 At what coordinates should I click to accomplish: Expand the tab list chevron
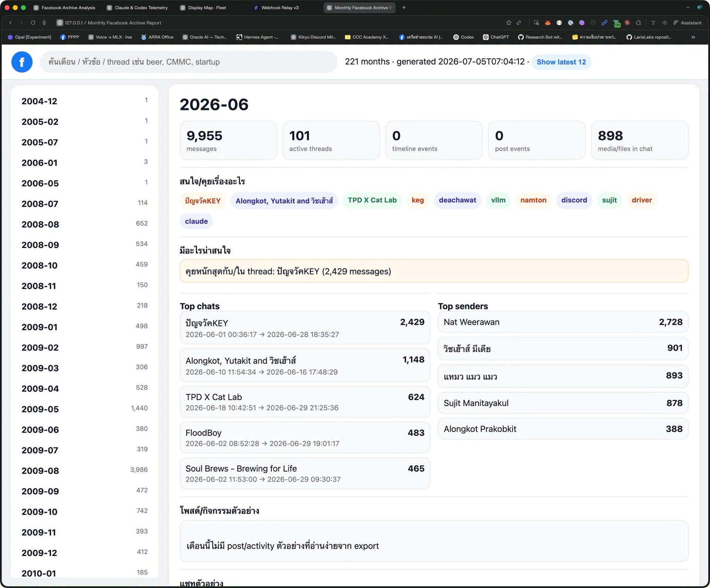[x=688, y=7]
